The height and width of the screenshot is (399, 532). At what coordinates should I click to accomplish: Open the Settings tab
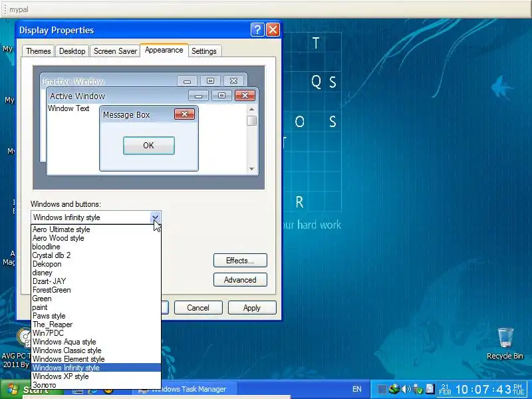point(204,51)
